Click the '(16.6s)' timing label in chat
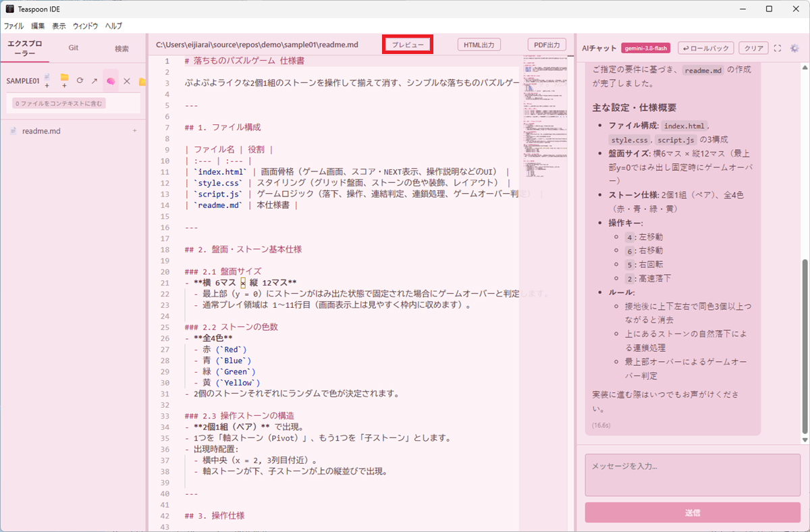The image size is (810, 532). 602,425
